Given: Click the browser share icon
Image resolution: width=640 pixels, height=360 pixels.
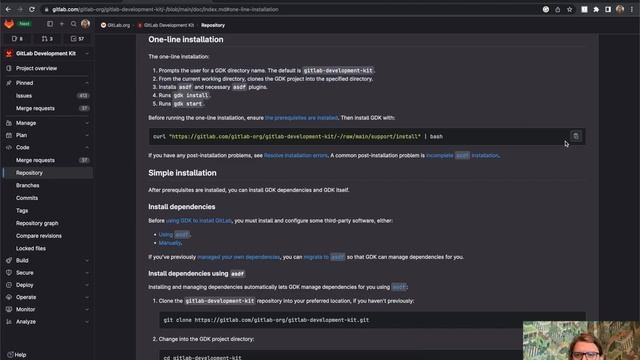Looking at the screenshot, I should (x=558, y=9).
